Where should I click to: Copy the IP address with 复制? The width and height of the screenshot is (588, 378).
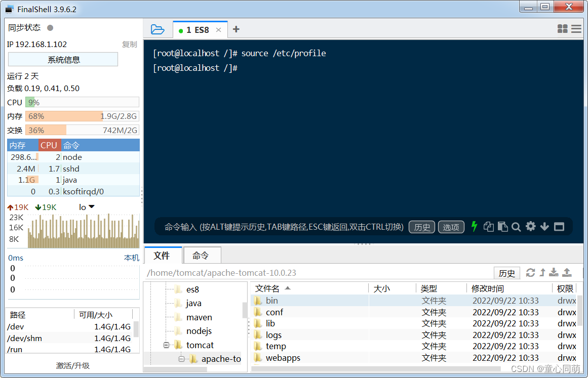click(129, 44)
